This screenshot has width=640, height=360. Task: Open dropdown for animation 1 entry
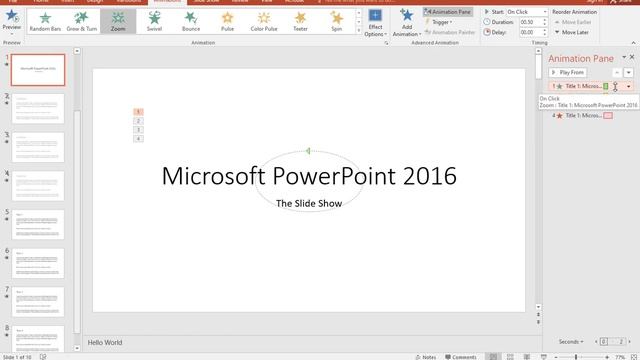click(629, 86)
